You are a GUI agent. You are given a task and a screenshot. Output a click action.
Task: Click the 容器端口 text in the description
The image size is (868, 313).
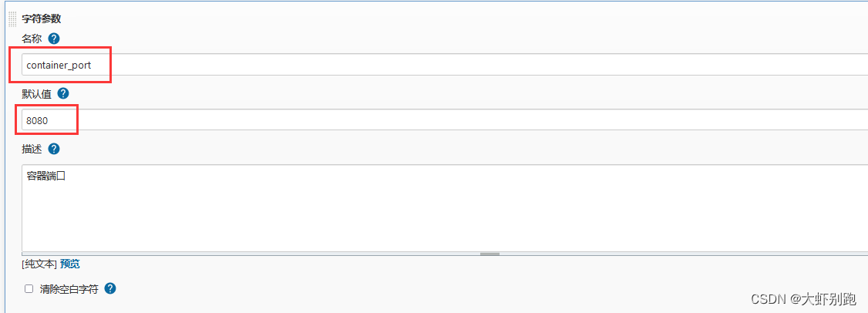(x=46, y=176)
